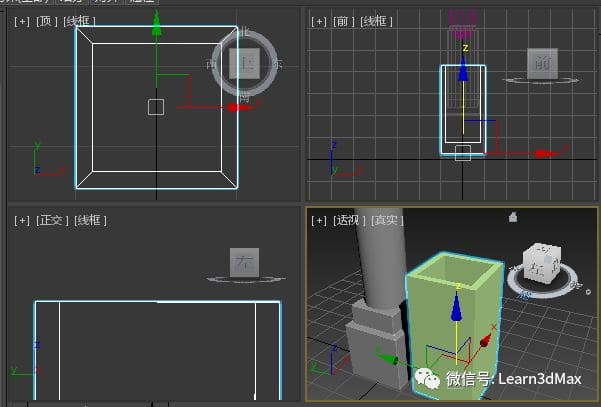Open the [+] menu in the 前 viewport
Screen dimensions: 601x407
319,21
